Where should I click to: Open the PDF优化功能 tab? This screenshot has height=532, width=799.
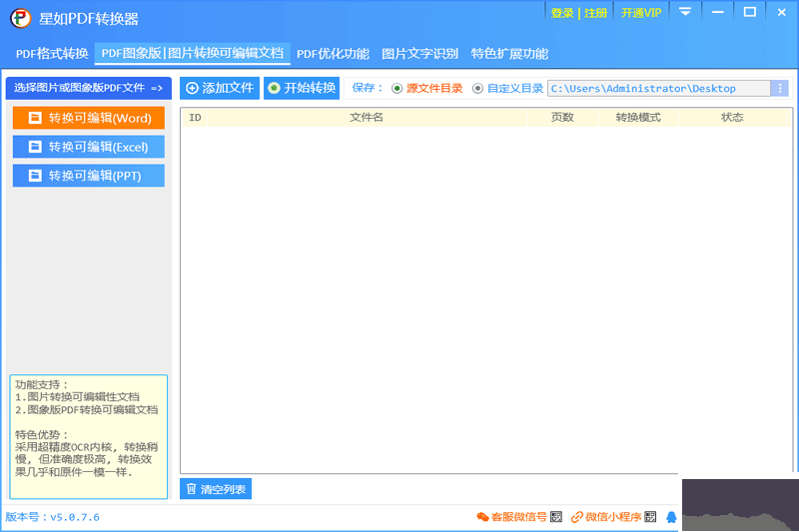pyautogui.click(x=333, y=54)
